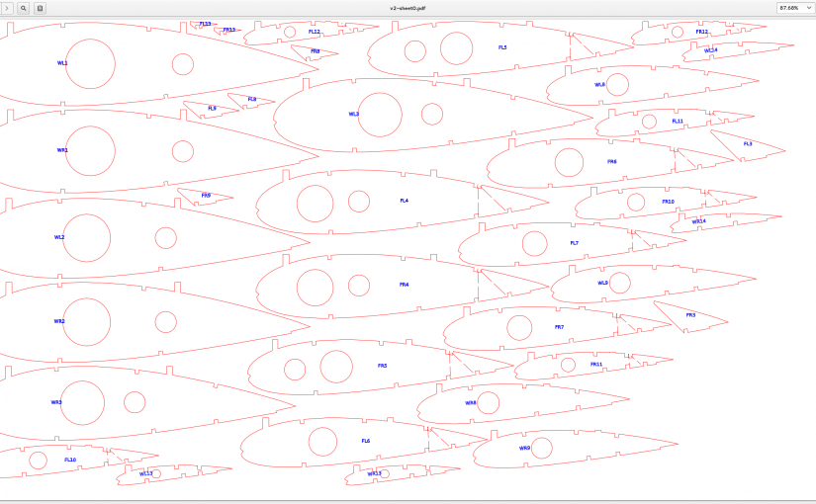Select the FL5 part label

(502, 47)
